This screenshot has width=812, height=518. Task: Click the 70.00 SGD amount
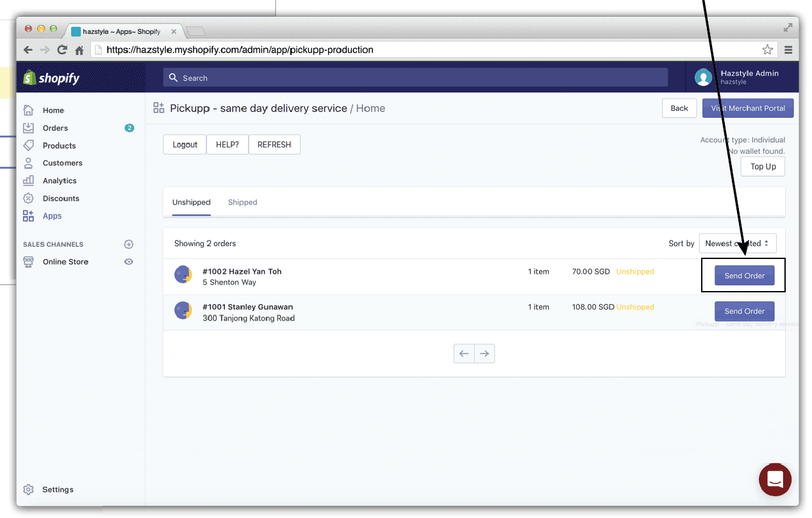pos(590,271)
